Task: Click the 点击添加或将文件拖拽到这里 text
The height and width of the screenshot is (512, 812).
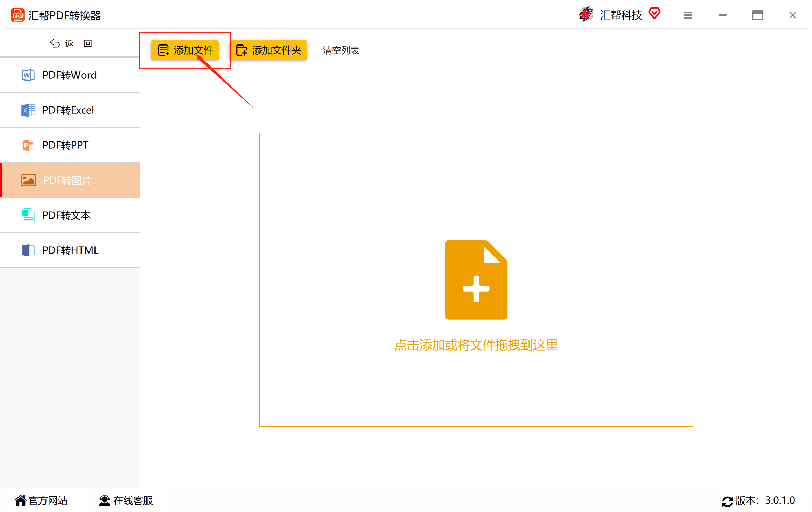Action: (476, 345)
